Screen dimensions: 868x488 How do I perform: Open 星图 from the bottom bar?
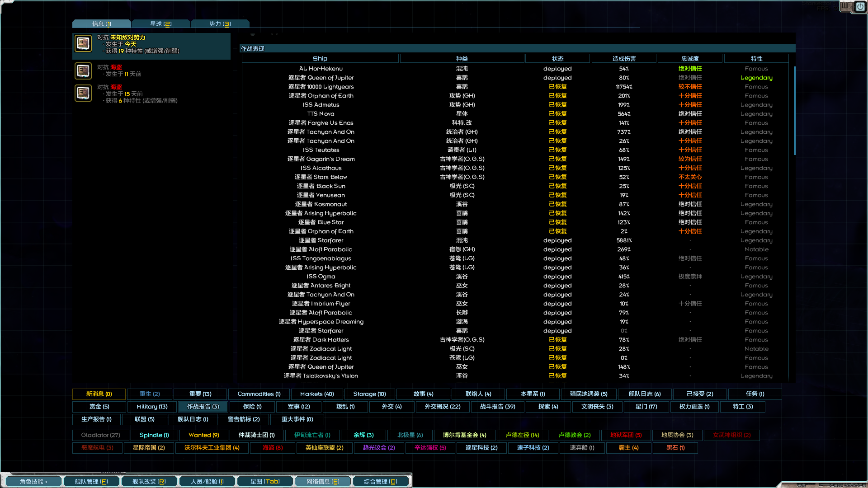pyautogui.click(x=265, y=481)
